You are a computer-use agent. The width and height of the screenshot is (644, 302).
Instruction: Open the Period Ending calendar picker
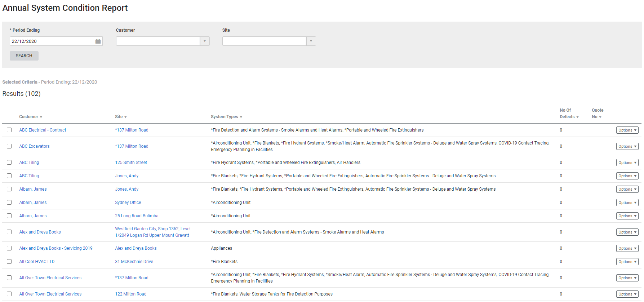(98, 41)
